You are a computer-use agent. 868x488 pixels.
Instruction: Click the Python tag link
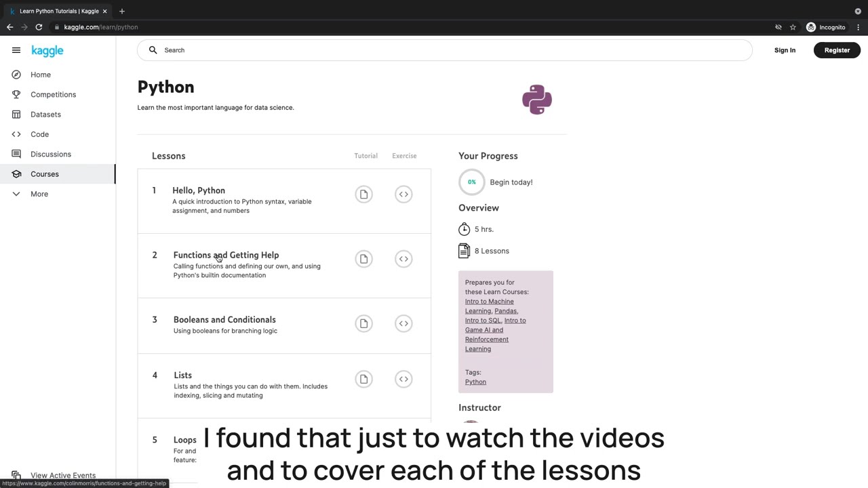475,382
